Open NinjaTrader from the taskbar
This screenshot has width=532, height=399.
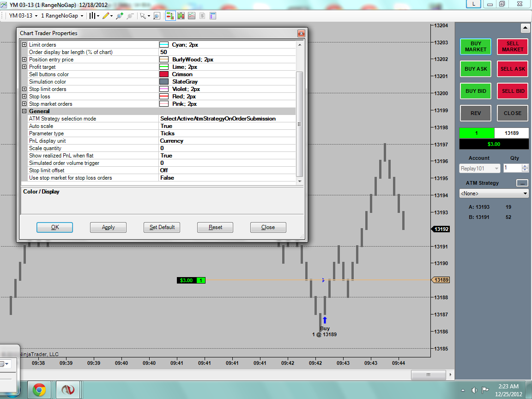click(68, 390)
